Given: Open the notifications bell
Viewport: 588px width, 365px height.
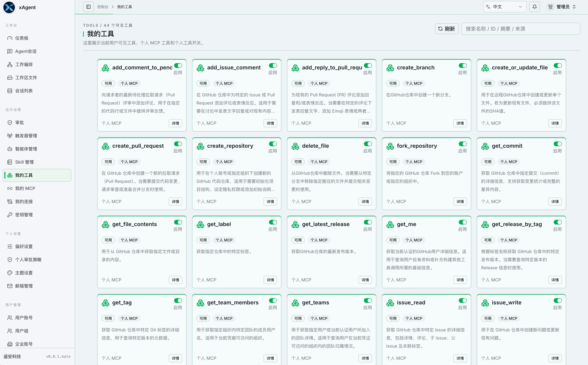Looking at the screenshot, I should tap(534, 7).
